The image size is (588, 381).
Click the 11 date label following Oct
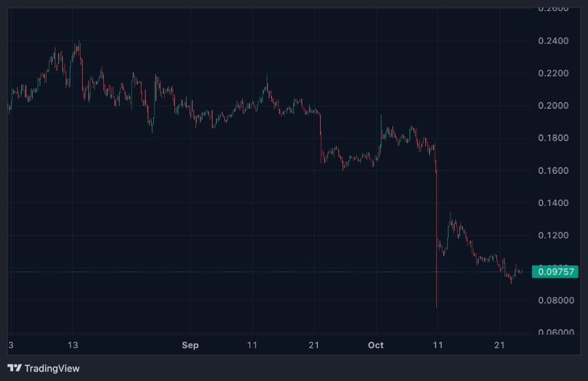[x=438, y=345]
